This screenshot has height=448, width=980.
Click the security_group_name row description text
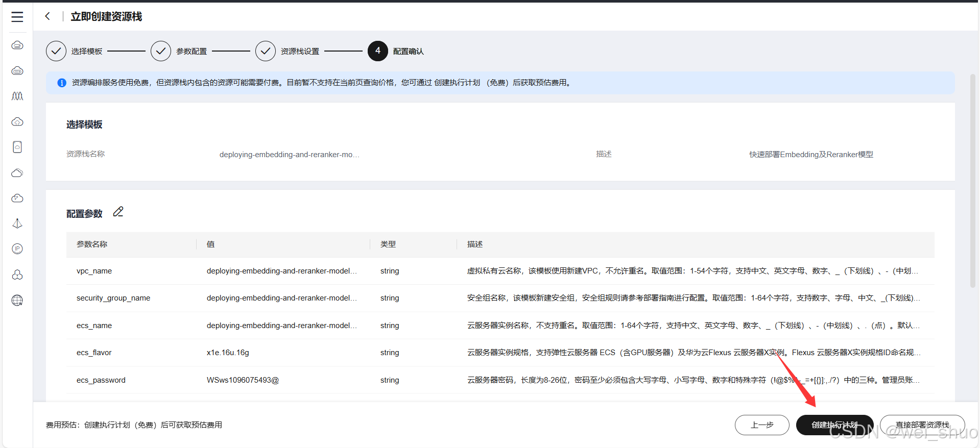click(x=694, y=298)
